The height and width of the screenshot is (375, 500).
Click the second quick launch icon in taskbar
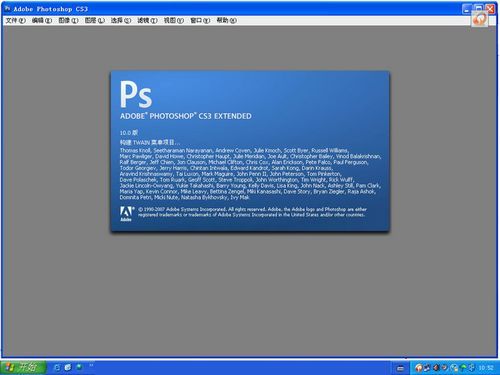click(x=68, y=368)
